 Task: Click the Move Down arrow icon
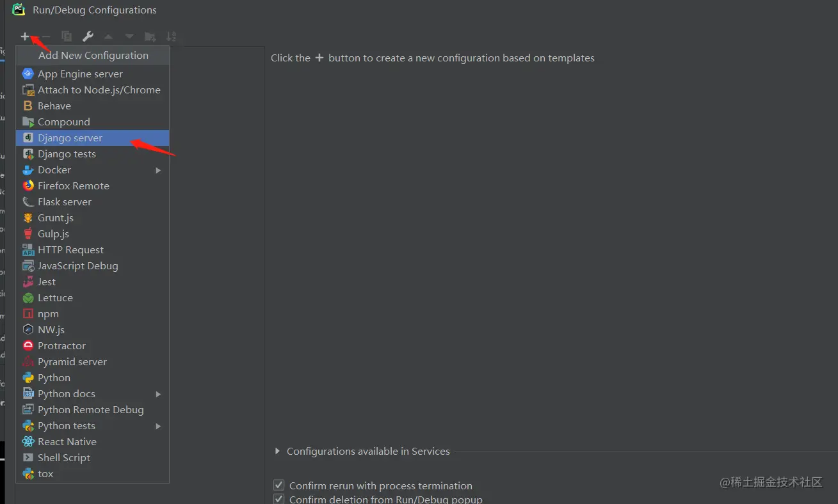(x=129, y=36)
